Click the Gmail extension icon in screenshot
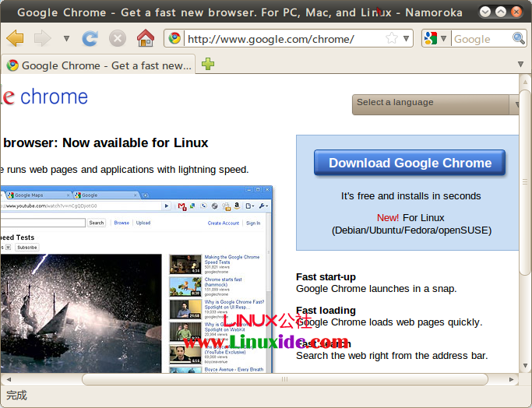The width and height of the screenshot is (532, 408). [x=181, y=206]
